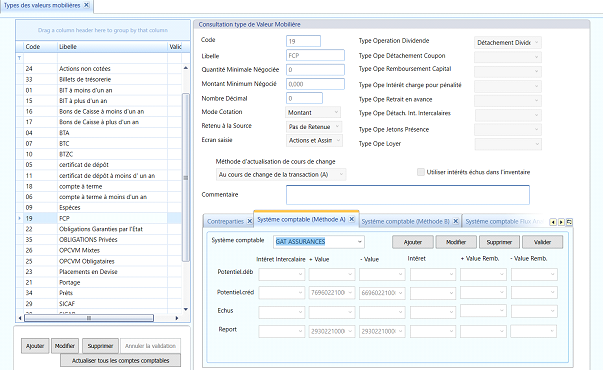604x370 pixels.
Task: Select the SICAF row
Action: point(99,304)
